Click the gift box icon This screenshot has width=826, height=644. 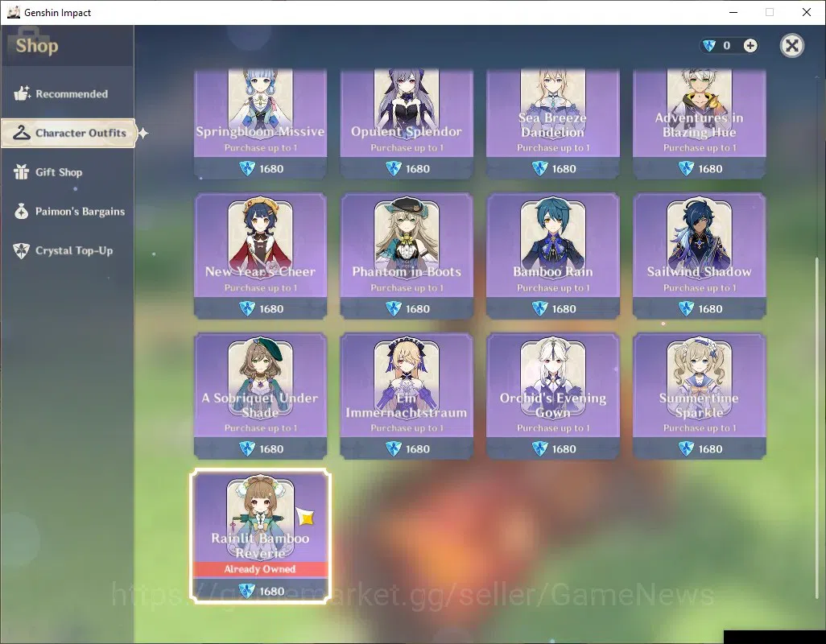pyautogui.click(x=22, y=172)
